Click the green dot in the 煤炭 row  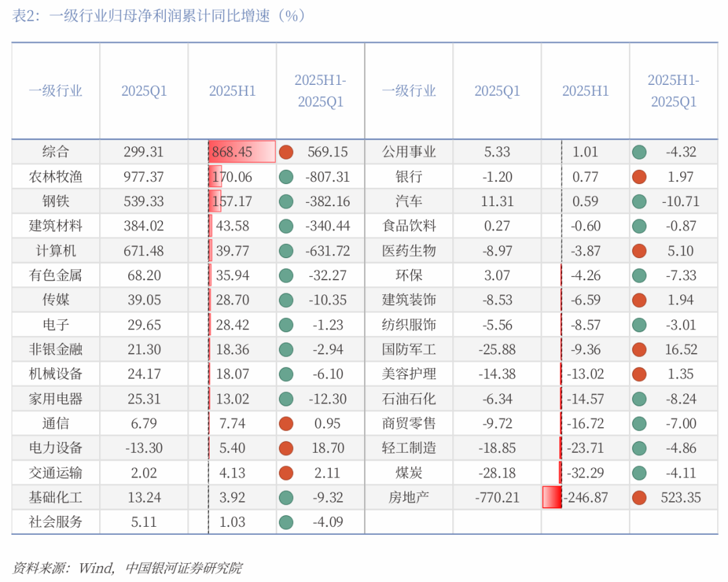(x=639, y=473)
